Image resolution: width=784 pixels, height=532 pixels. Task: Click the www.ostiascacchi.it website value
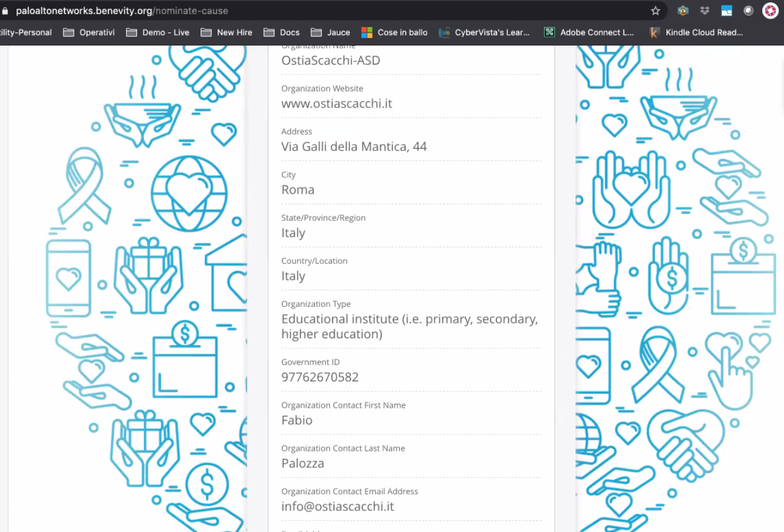click(336, 103)
